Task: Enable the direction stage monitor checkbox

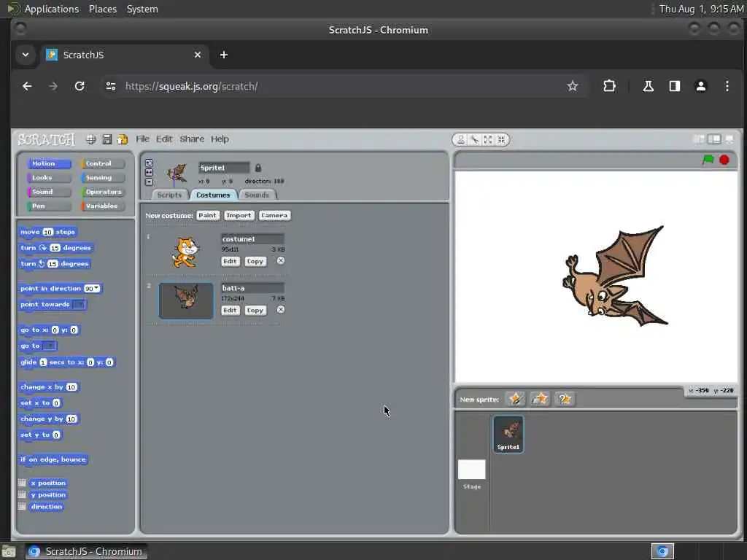Action: tap(22, 506)
